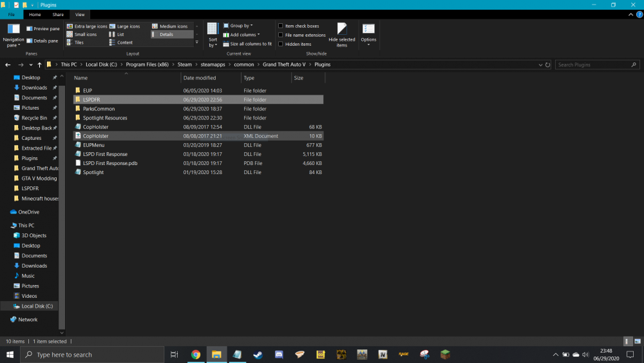Sort by the Type column header
The height and width of the screenshot is (363, 644).
pyautogui.click(x=266, y=78)
